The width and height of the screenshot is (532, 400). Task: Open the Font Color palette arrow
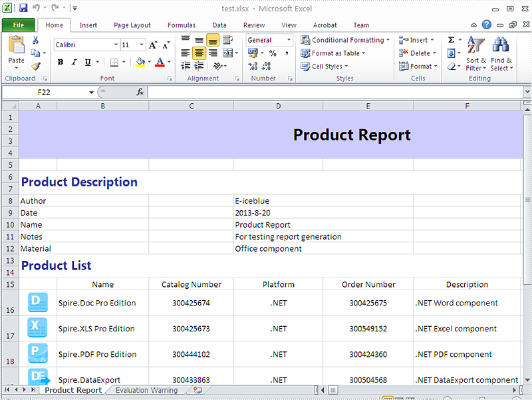pyautogui.click(x=169, y=62)
